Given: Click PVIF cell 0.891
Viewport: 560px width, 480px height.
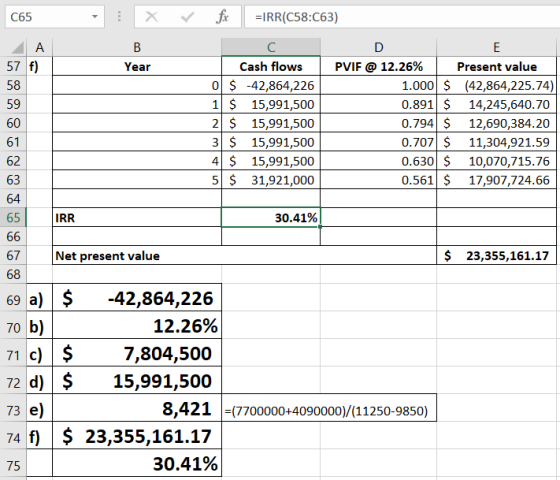Looking at the screenshot, I should coord(378,104).
